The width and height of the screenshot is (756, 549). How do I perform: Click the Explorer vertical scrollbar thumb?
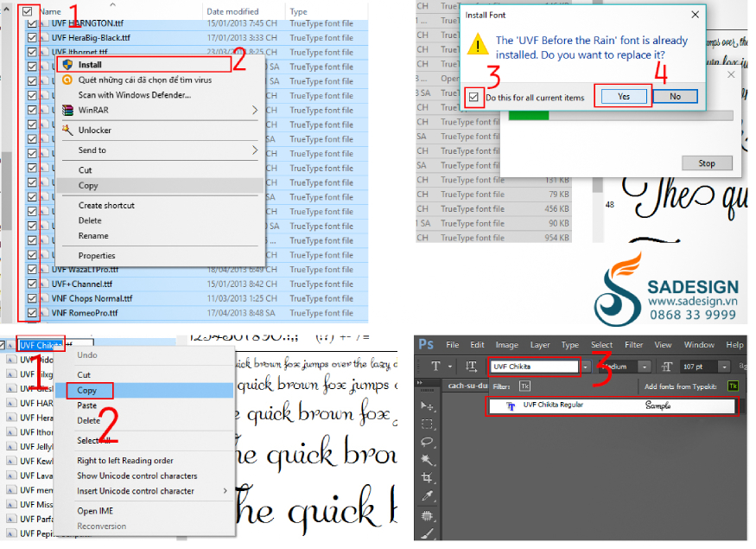[7, 193]
